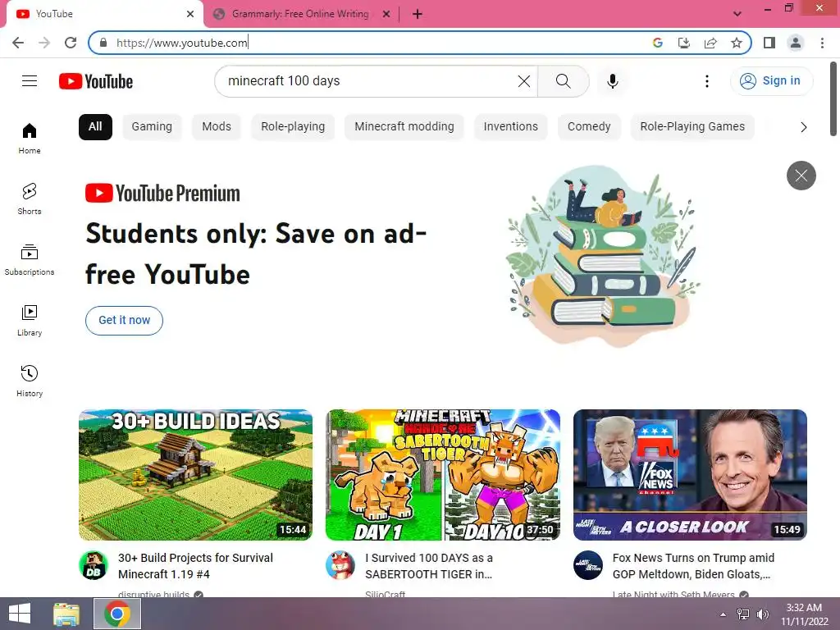Open the volume control in tray
The height and width of the screenshot is (630, 840).
(x=762, y=614)
